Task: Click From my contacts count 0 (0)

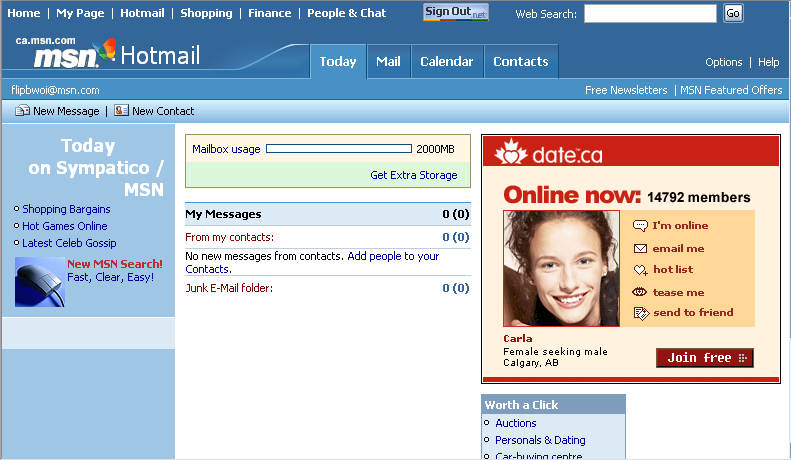Action: point(456,237)
